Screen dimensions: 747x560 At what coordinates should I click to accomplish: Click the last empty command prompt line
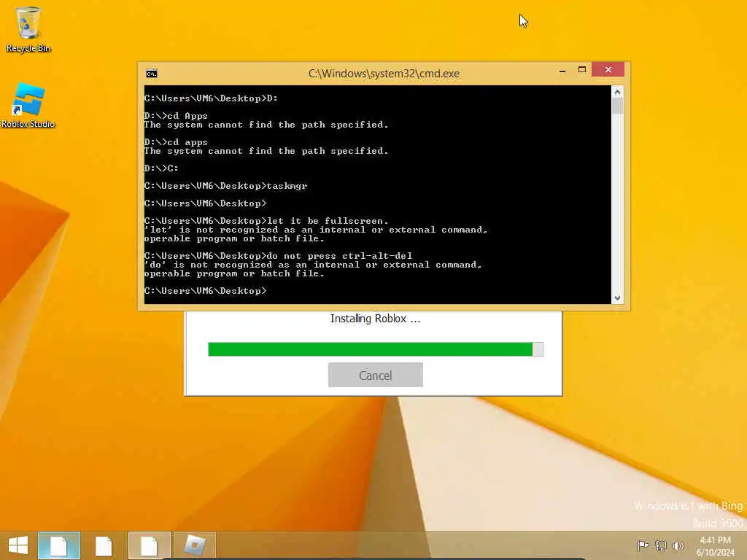click(205, 291)
